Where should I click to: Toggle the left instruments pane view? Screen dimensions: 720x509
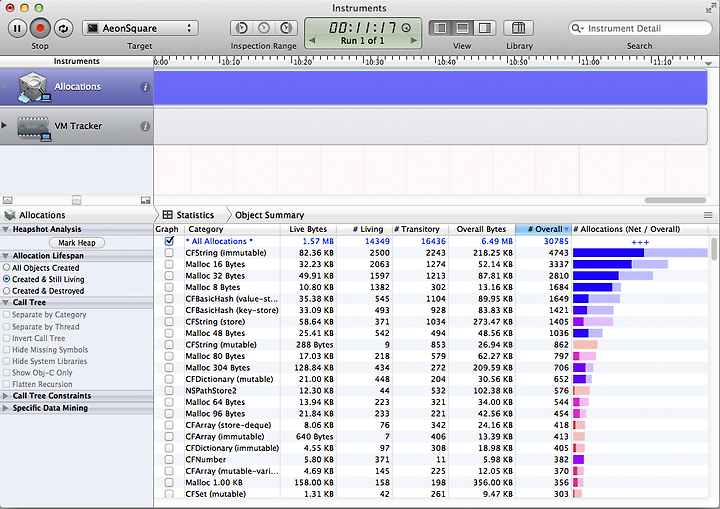tap(440, 28)
